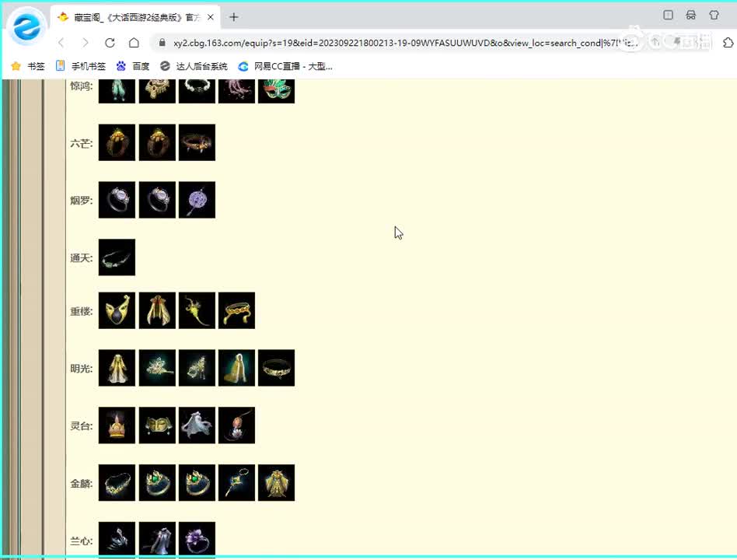Select the first ornament icon in 明光 row
Image resolution: width=737 pixels, height=560 pixels.
click(x=157, y=368)
